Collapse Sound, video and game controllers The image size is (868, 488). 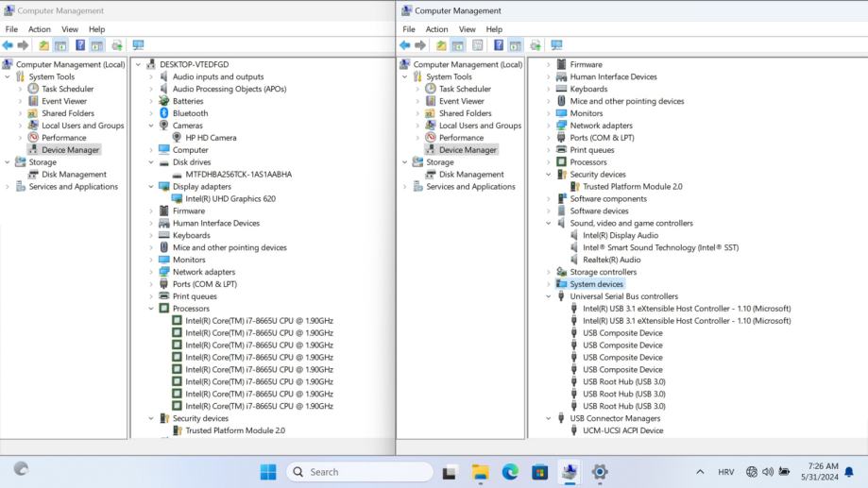[549, 223]
